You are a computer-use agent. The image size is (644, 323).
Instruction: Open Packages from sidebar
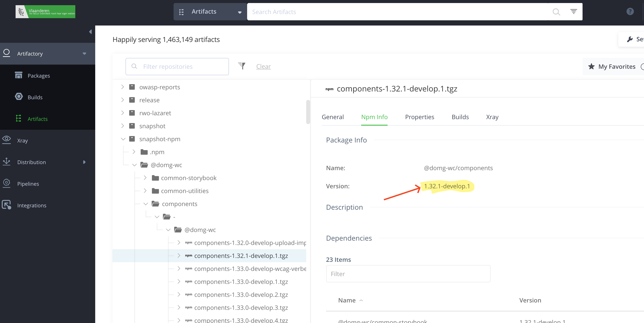click(39, 76)
